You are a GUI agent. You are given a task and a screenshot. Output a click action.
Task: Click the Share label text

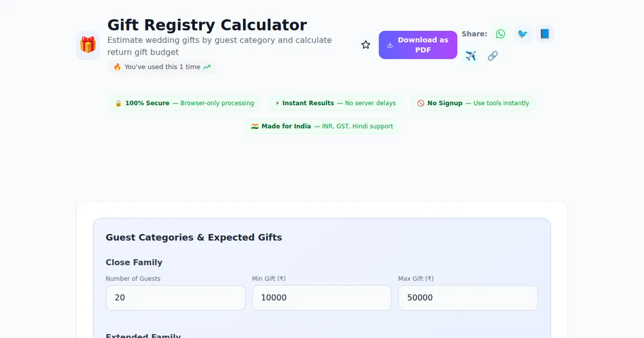click(474, 34)
